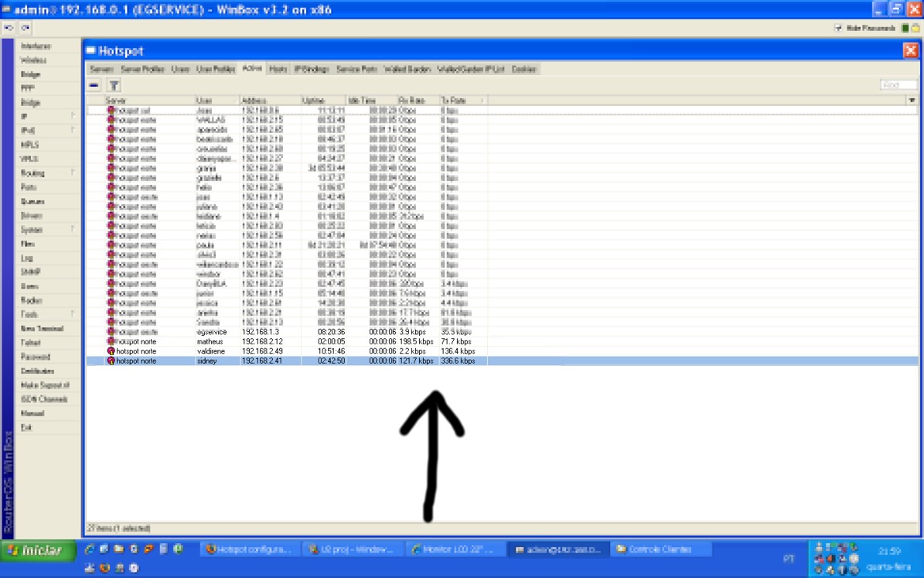Open the Walled Garden tab

point(407,69)
